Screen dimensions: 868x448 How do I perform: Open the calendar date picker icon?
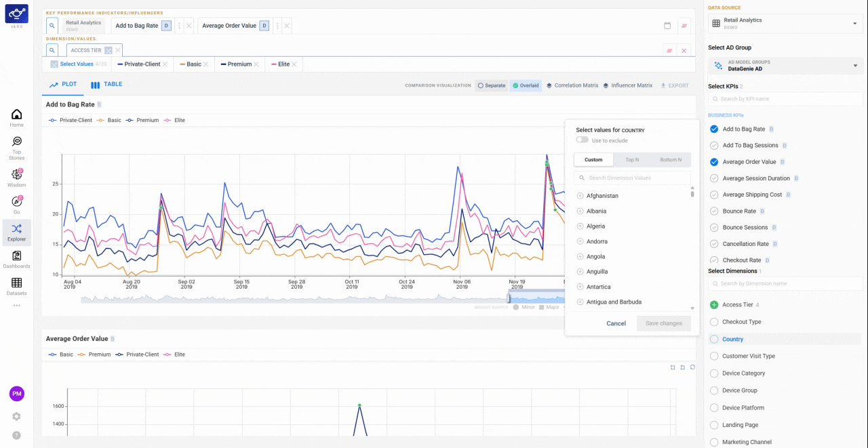coord(667,26)
